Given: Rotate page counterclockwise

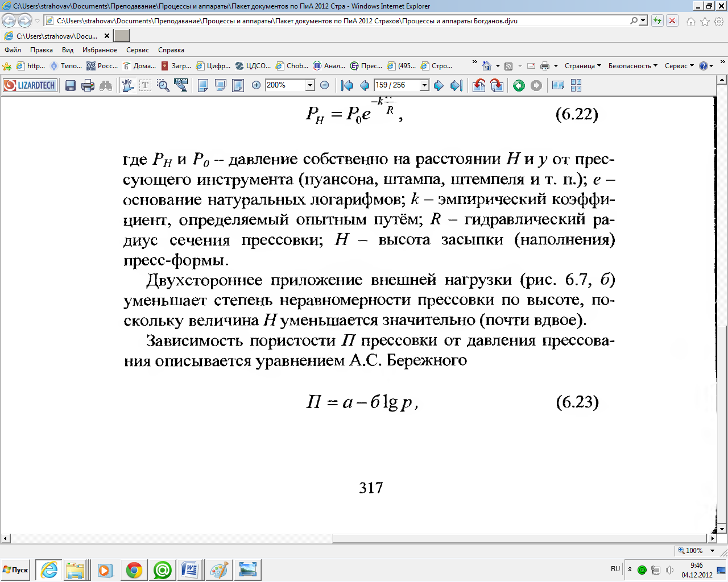Looking at the screenshot, I should (x=479, y=85).
